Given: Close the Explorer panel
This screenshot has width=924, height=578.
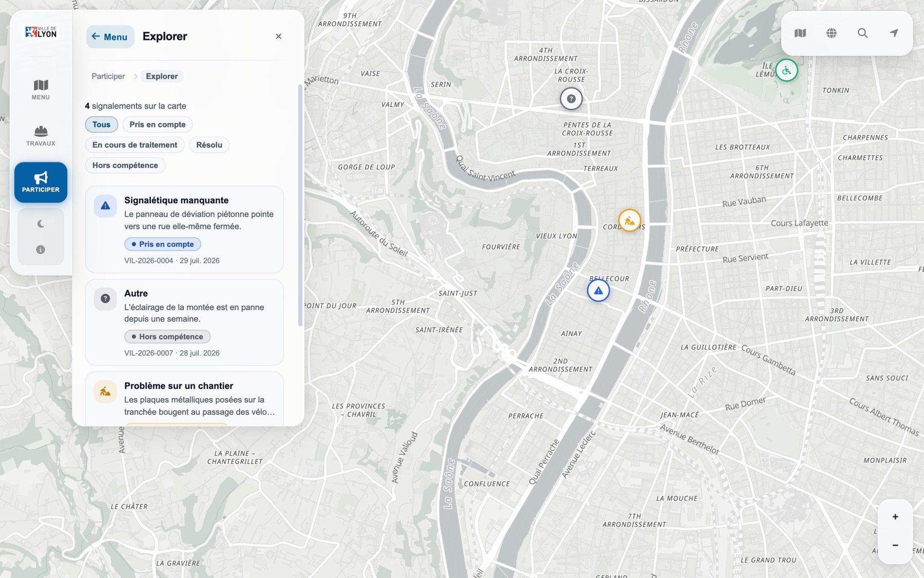Looking at the screenshot, I should [278, 36].
